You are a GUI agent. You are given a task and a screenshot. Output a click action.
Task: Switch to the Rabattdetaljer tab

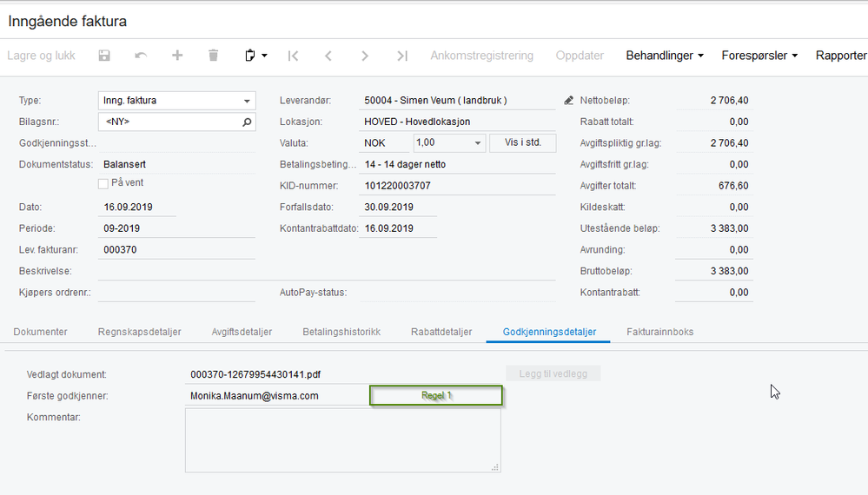click(x=441, y=332)
